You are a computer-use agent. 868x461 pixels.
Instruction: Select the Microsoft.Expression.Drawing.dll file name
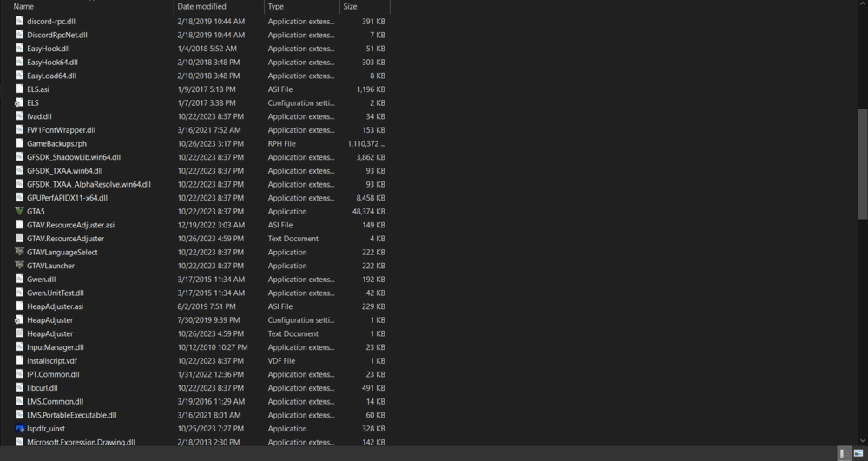pyautogui.click(x=81, y=442)
